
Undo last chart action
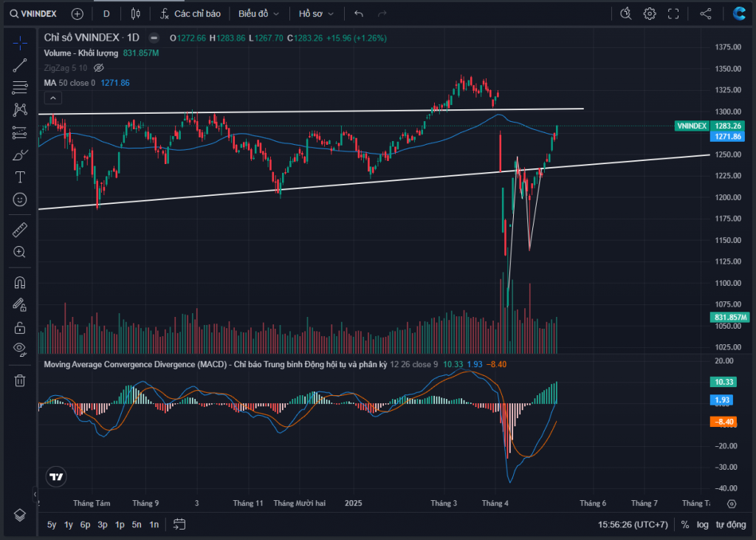pos(359,14)
